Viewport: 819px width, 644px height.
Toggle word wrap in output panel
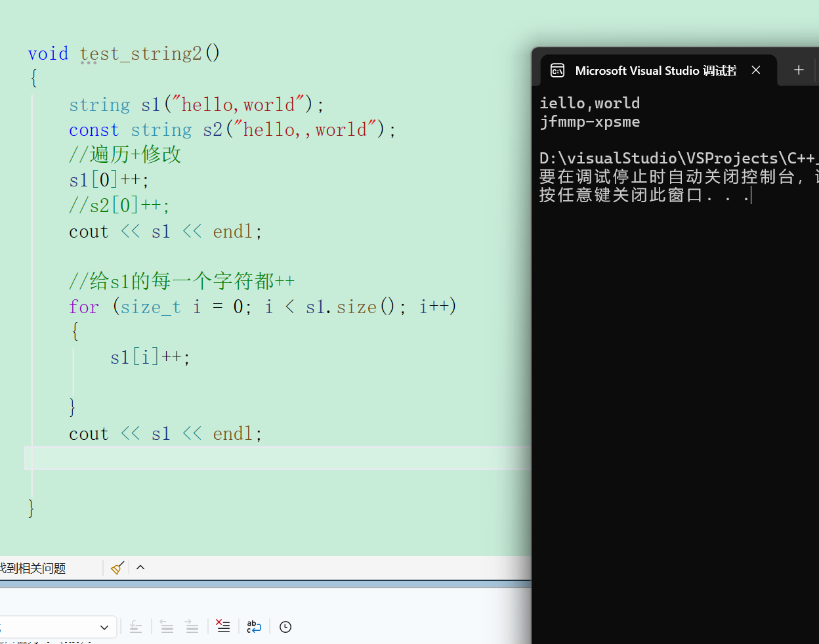(x=254, y=627)
